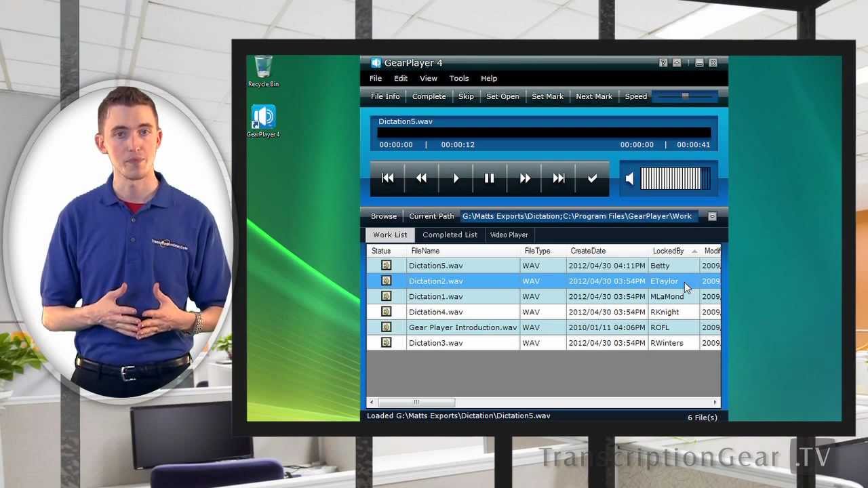Image resolution: width=868 pixels, height=488 pixels.
Task: Skip to next file button
Action: click(559, 178)
